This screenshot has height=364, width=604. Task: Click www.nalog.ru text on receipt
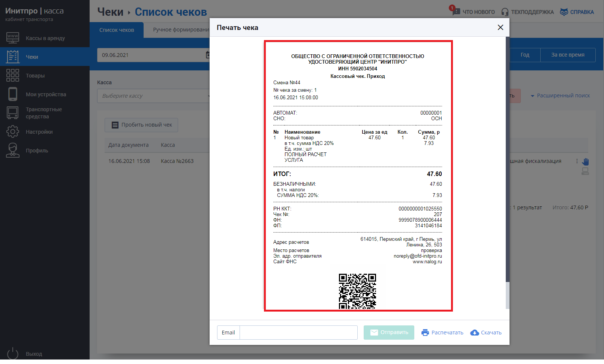[427, 262]
